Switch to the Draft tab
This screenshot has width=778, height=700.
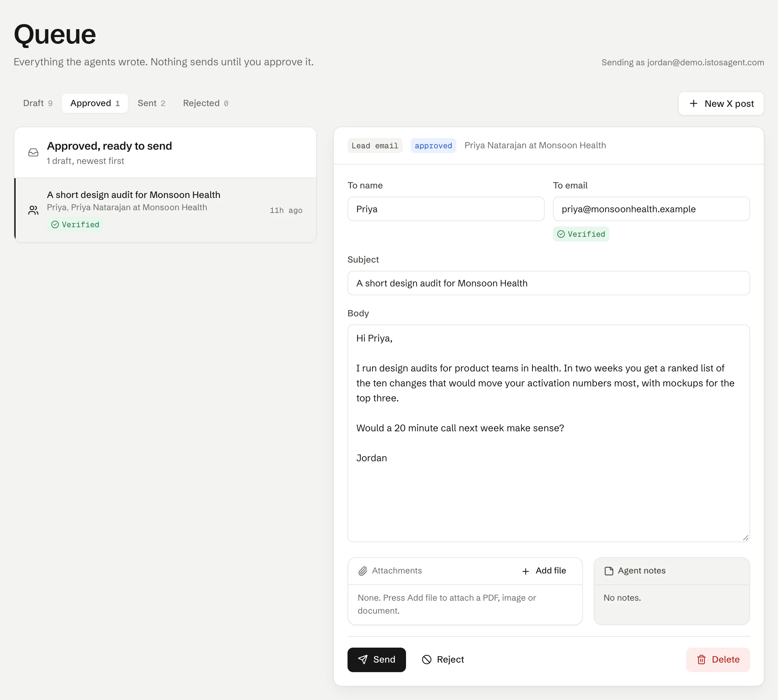(x=37, y=103)
